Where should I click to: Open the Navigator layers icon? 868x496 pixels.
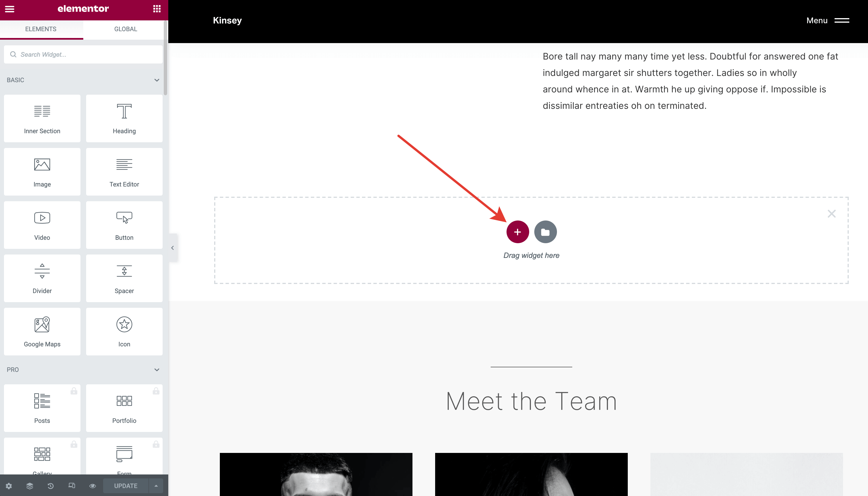(x=30, y=486)
